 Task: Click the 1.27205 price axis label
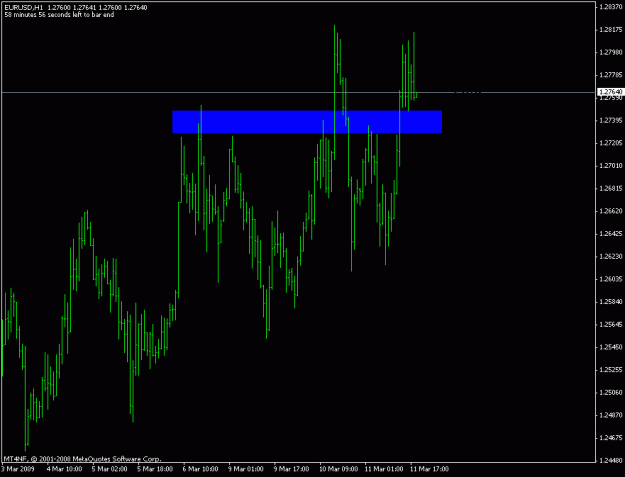coord(611,143)
